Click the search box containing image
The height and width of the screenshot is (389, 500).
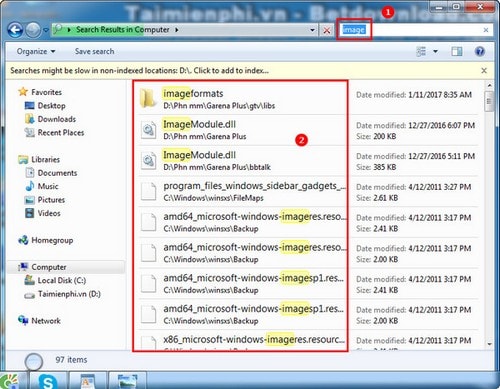click(415, 30)
